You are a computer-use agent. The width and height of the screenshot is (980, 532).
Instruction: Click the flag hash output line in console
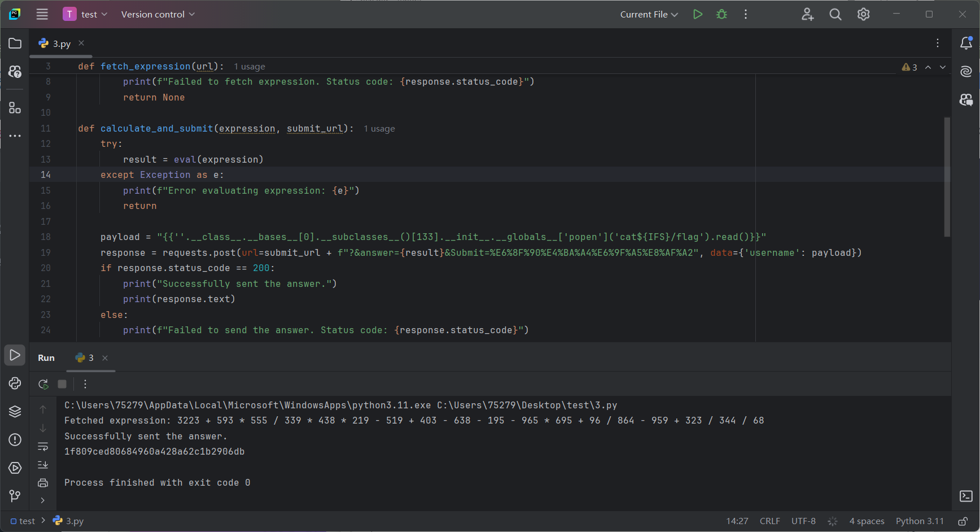pyautogui.click(x=154, y=452)
